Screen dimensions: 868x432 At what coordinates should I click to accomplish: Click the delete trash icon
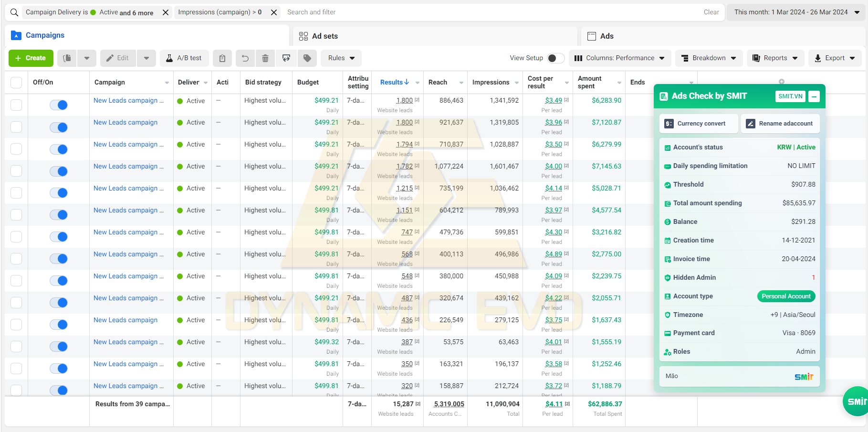[265, 58]
